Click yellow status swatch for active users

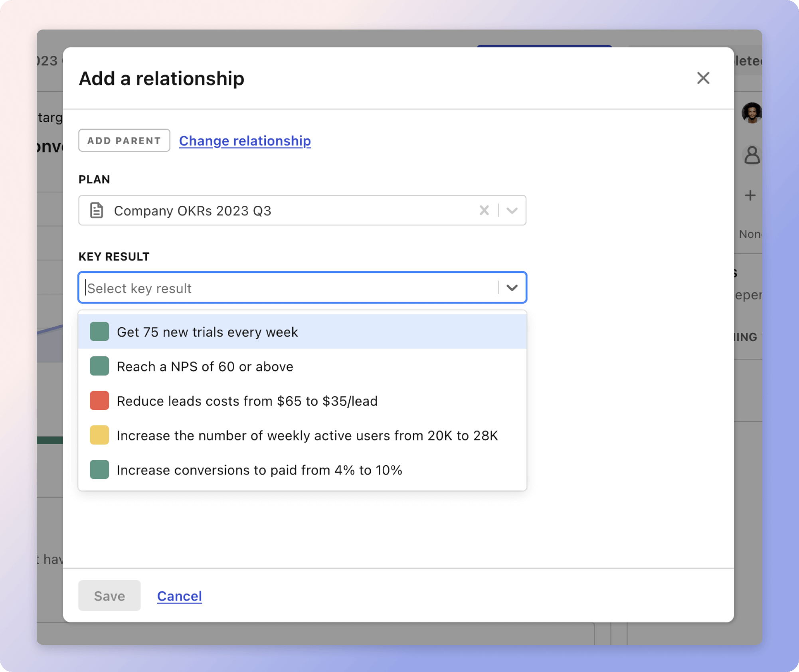click(x=99, y=435)
